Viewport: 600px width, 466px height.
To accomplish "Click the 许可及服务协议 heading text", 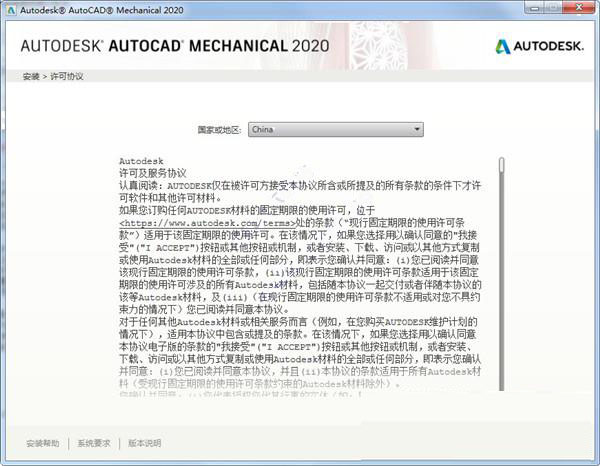I will (153, 173).
